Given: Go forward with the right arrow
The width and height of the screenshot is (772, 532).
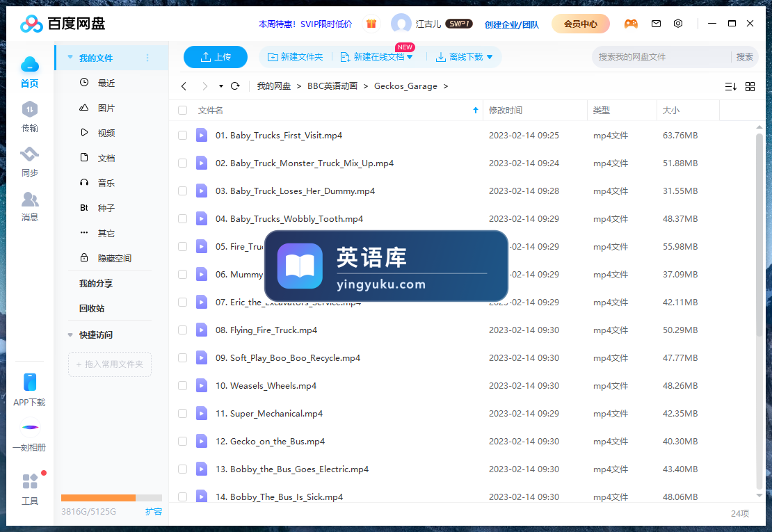Looking at the screenshot, I should (x=204, y=86).
